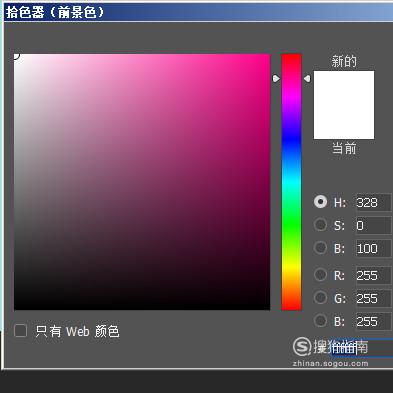Image resolution: width=393 pixels, height=393 pixels.
Task: Click the S value field showing 0
Action: [x=374, y=225]
